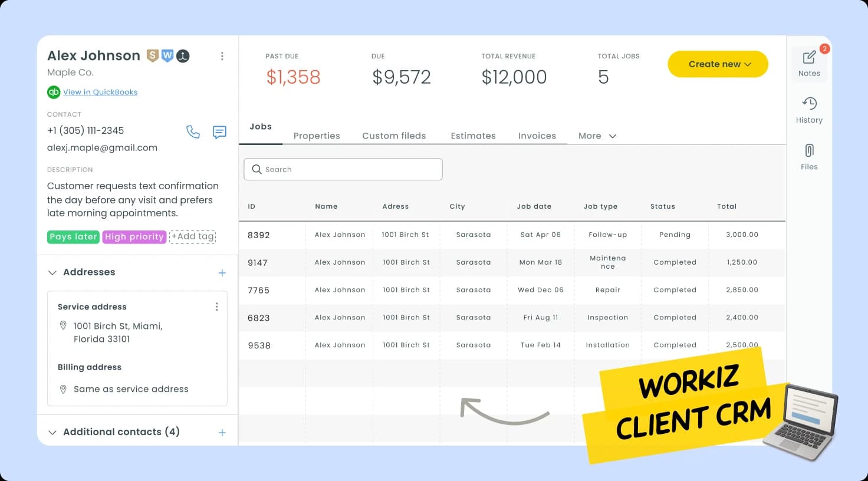
Task: Switch to the Invoices tab
Action: coord(537,136)
